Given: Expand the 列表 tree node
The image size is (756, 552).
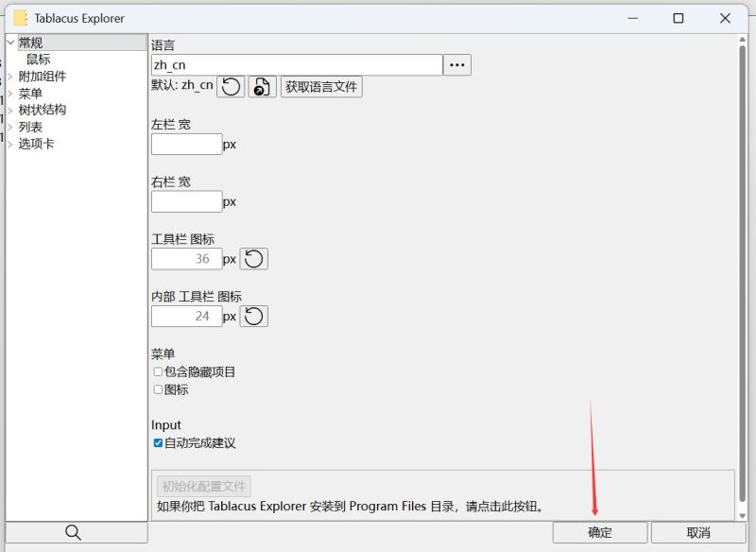Looking at the screenshot, I should coord(10,127).
